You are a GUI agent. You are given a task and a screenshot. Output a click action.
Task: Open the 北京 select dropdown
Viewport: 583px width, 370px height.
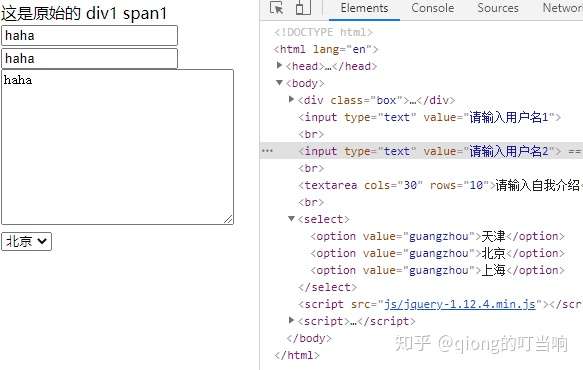pyautogui.click(x=26, y=241)
